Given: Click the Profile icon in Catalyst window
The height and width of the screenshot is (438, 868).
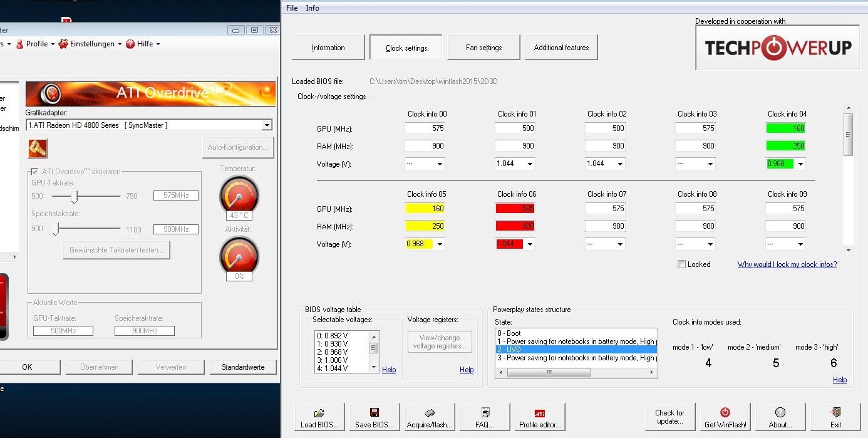Looking at the screenshot, I should coord(20,44).
